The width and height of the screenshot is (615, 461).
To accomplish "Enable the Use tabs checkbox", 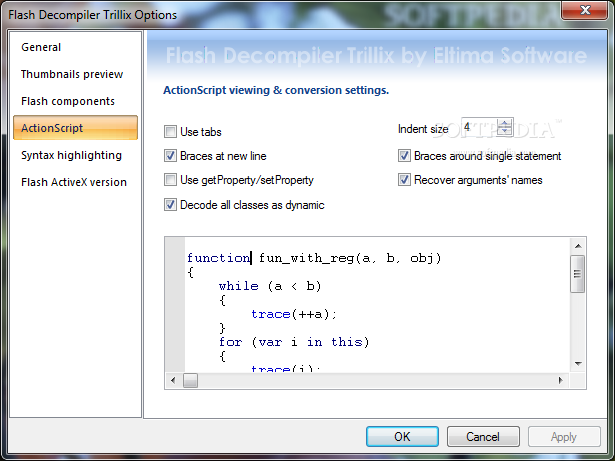I will pos(170,131).
